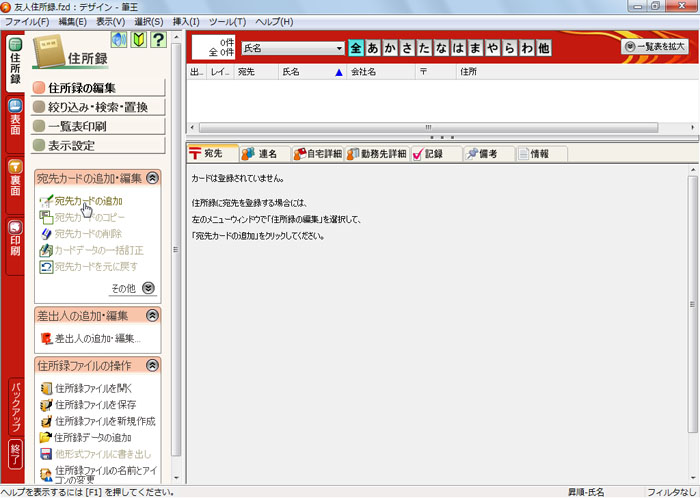Click the question mark help icon
Image resolution: width=700 pixels, height=498 pixels.
pyautogui.click(x=157, y=41)
